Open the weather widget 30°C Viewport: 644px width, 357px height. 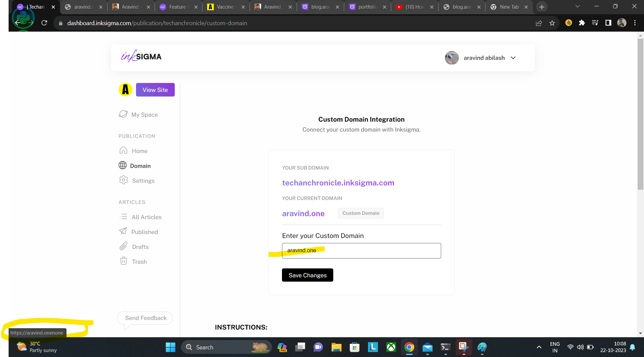[x=37, y=347]
